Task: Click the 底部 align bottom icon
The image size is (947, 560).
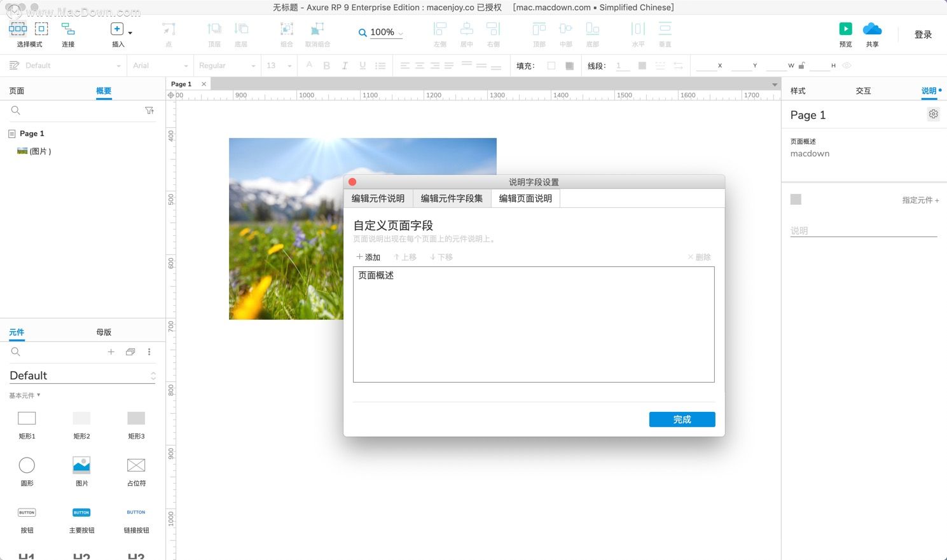Action: click(592, 29)
